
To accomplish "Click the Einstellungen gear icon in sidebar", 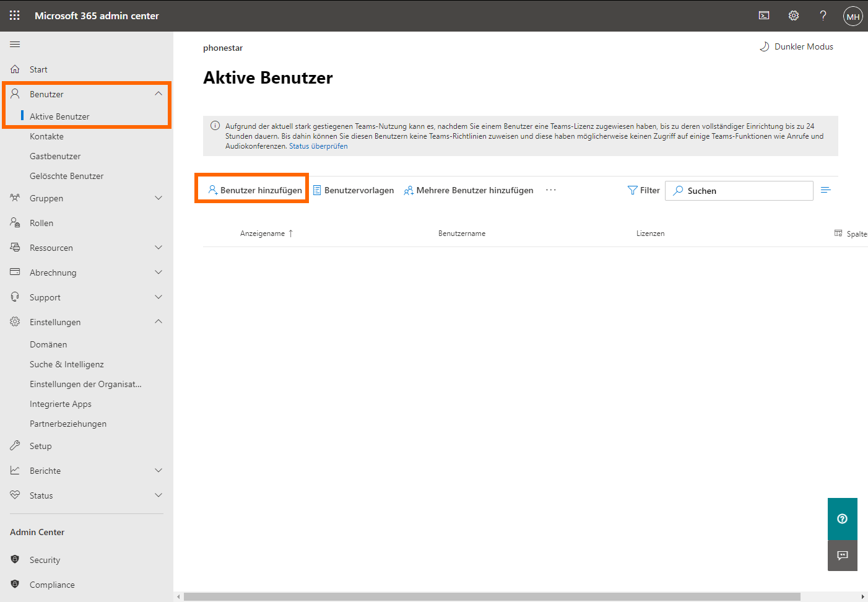I will point(15,321).
